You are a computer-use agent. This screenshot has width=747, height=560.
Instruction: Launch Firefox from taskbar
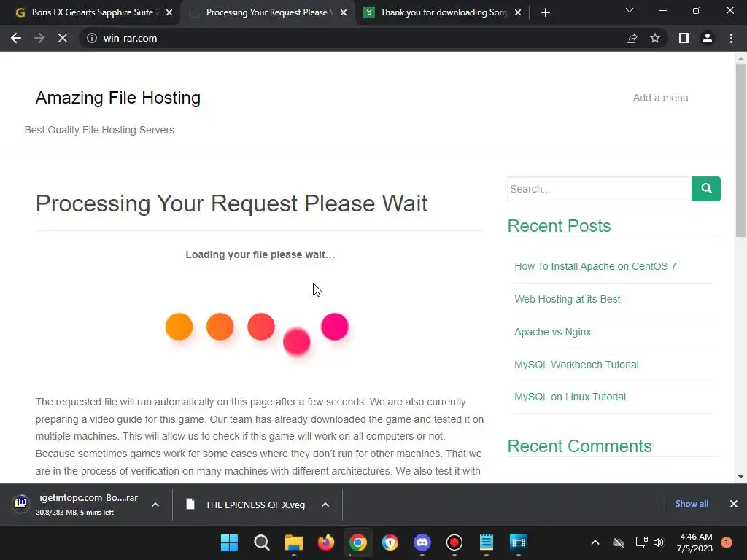click(326, 542)
